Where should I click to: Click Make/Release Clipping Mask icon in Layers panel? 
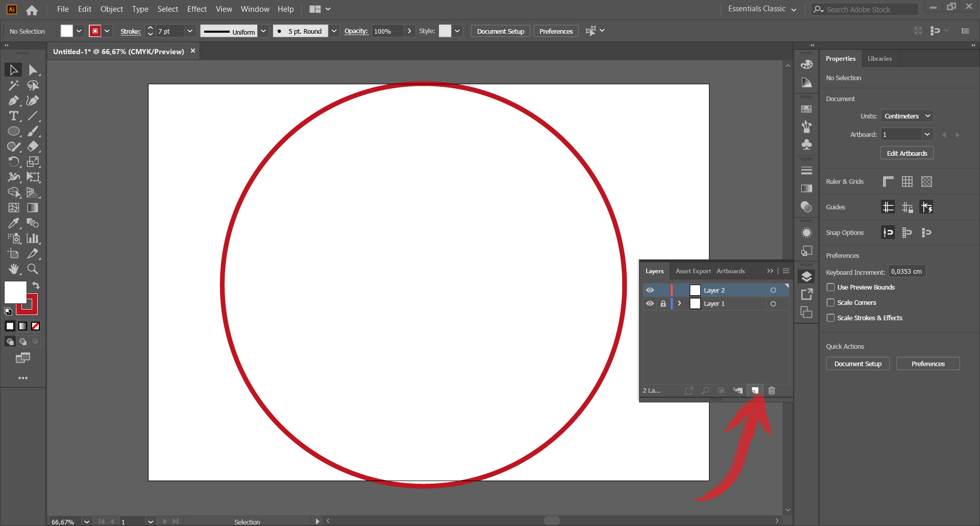[x=722, y=391]
